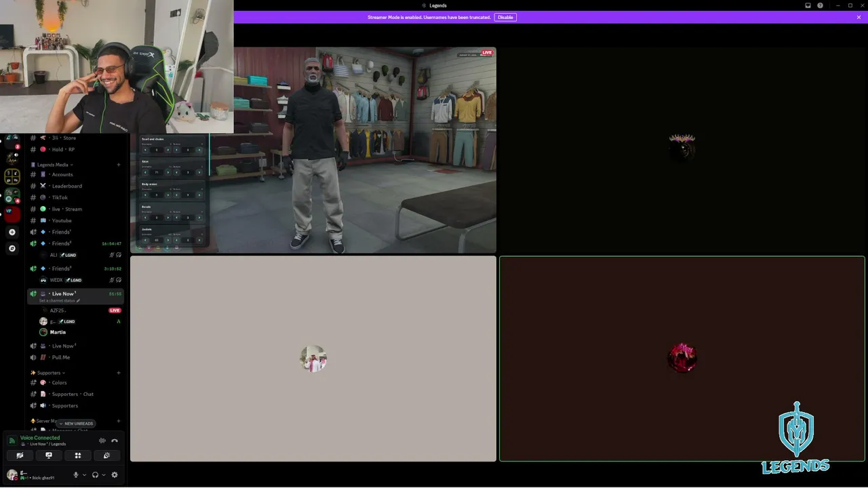Click the Add a Server plus icon
Image resolution: width=868 pixels, height=488 pixels.
pyautogui.click(x=12, y=232)
